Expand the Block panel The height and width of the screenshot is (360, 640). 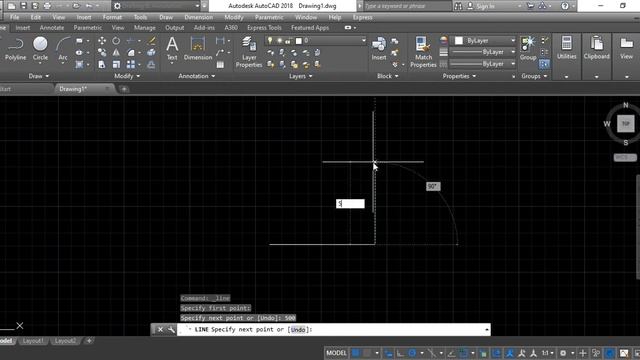[x=387, y=76]
